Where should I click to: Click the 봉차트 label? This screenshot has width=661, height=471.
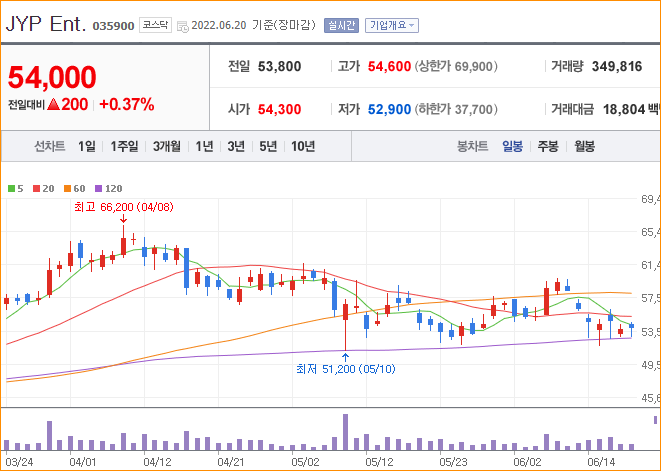tap(473, 146)
